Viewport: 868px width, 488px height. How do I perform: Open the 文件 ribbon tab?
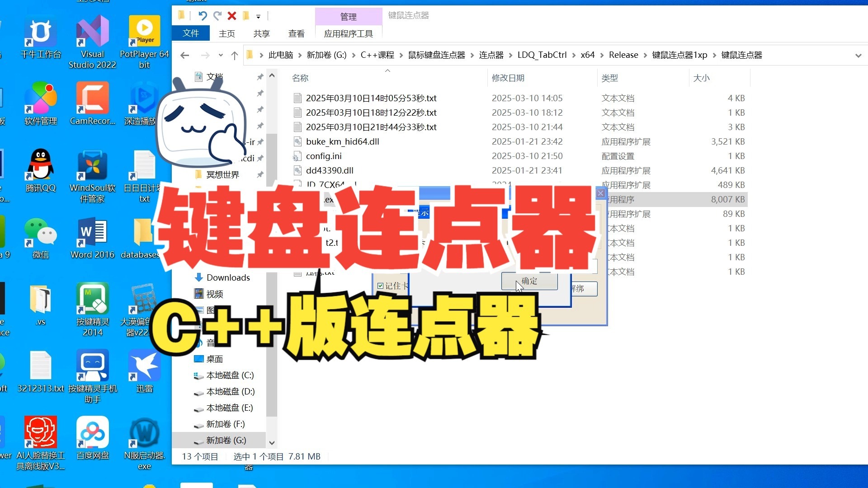[191, 33]
